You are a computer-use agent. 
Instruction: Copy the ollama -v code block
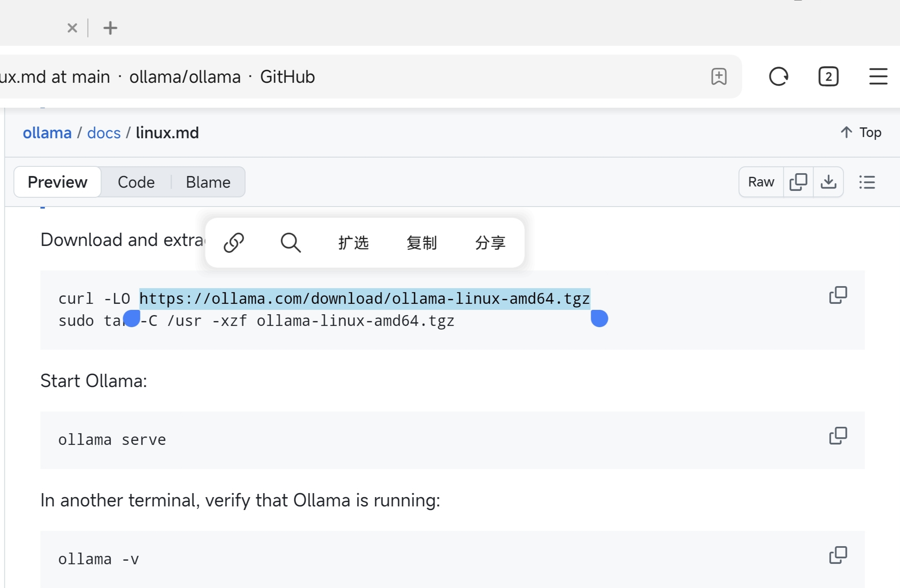coord(838,555)
